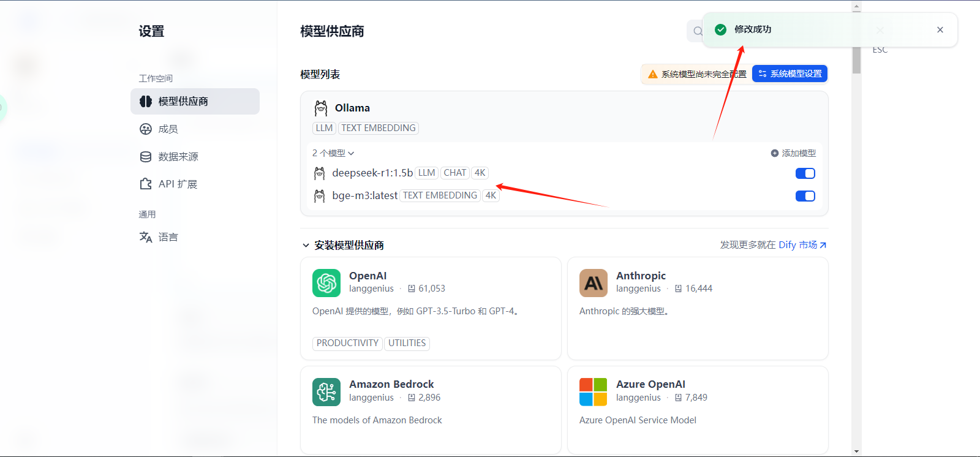Click the Amazon Bedrock logo icon
The width and height of the screenshot is (980, 457).
coord(326,392)
